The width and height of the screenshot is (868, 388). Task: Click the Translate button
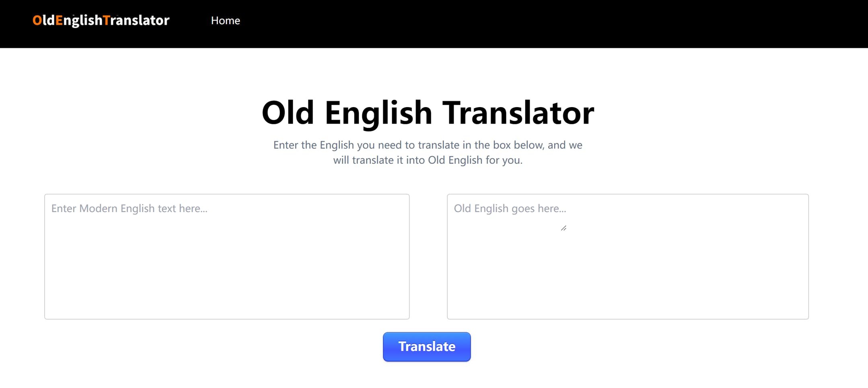(427, 347)
